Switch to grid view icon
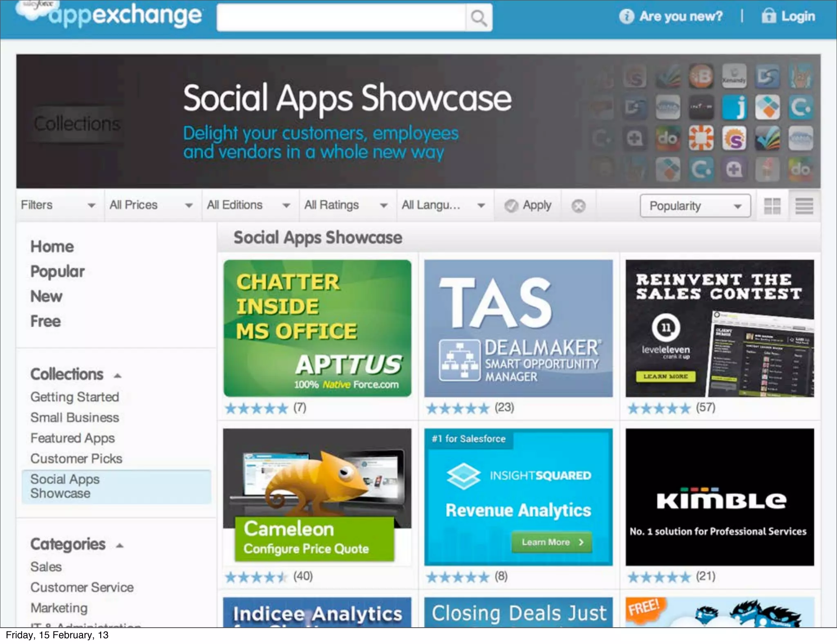The image size is (837, 644). pos(772,206)
